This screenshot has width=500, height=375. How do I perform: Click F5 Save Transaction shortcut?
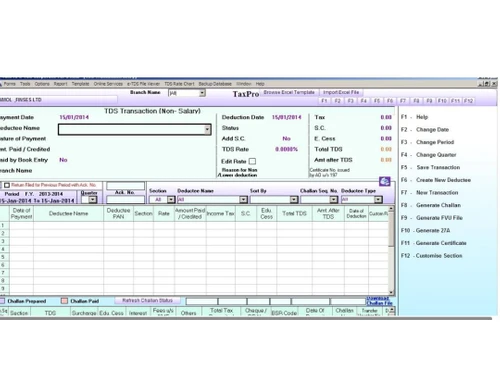430,167
